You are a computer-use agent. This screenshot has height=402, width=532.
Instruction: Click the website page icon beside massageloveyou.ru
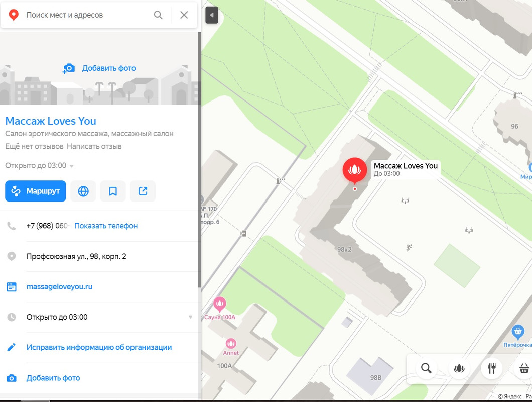pos(12,287)
